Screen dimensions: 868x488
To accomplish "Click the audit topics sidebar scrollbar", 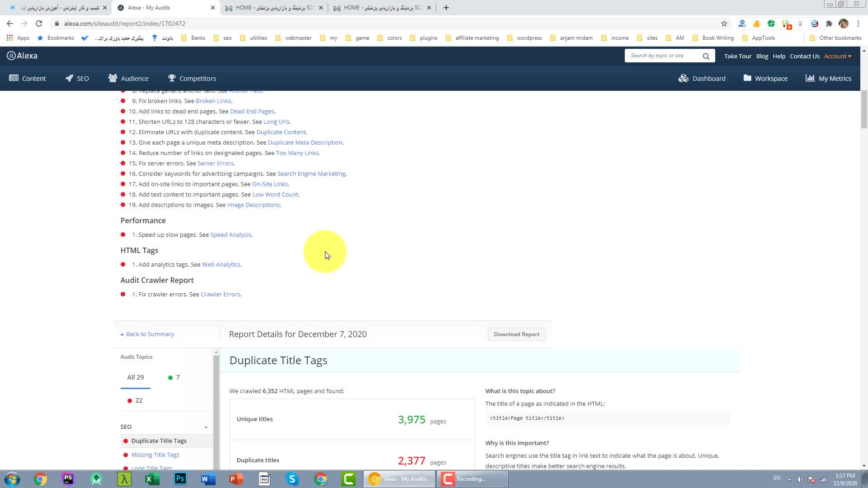I will click(216, 407).
